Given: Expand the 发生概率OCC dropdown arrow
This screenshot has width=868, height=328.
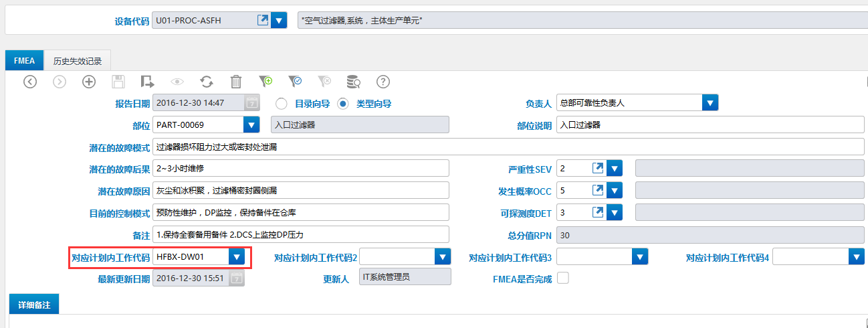Looking at the screenshot, I should pyautogui.click(x=615, y=190).
